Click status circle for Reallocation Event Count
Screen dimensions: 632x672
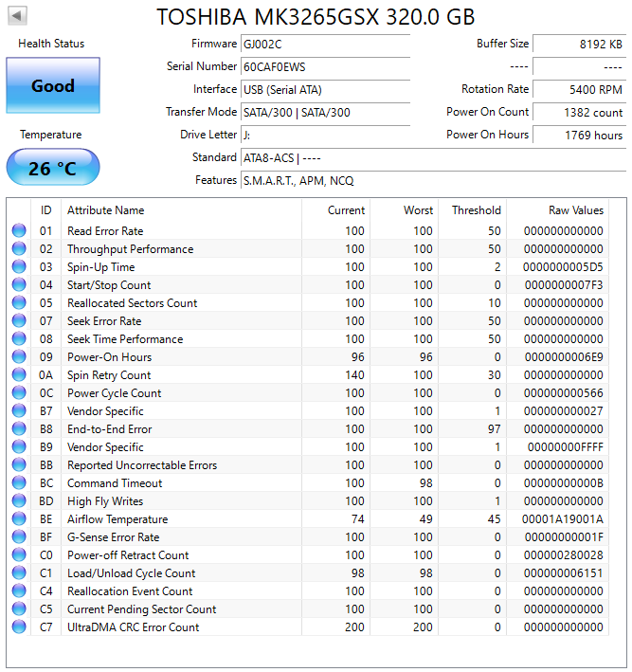tap(19, 590)
